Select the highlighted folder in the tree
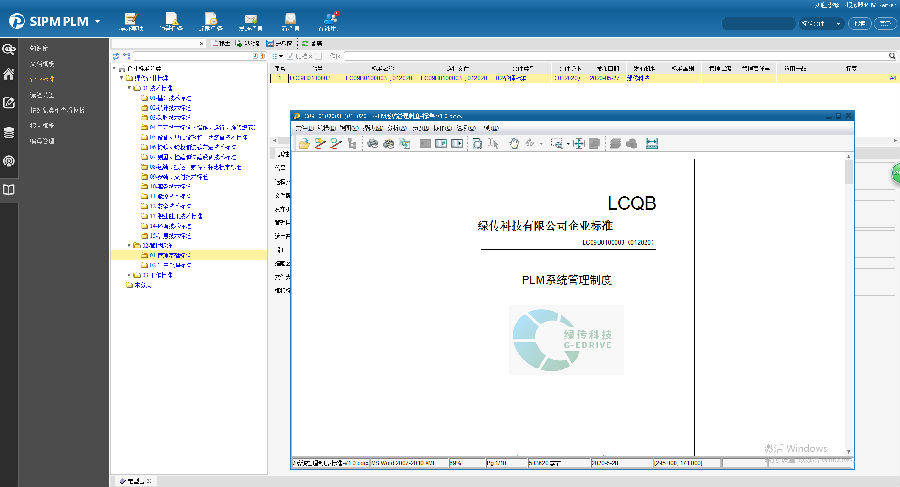 click(x=169, y=255)
